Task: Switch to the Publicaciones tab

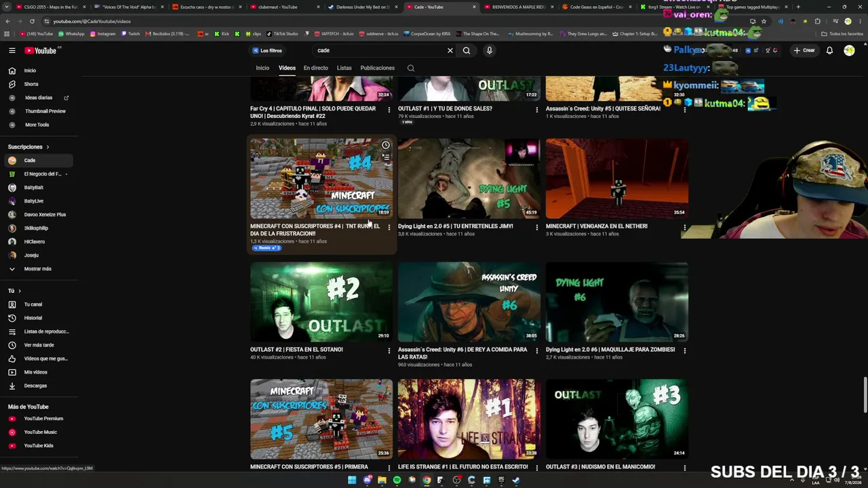Action: point(377,68)
